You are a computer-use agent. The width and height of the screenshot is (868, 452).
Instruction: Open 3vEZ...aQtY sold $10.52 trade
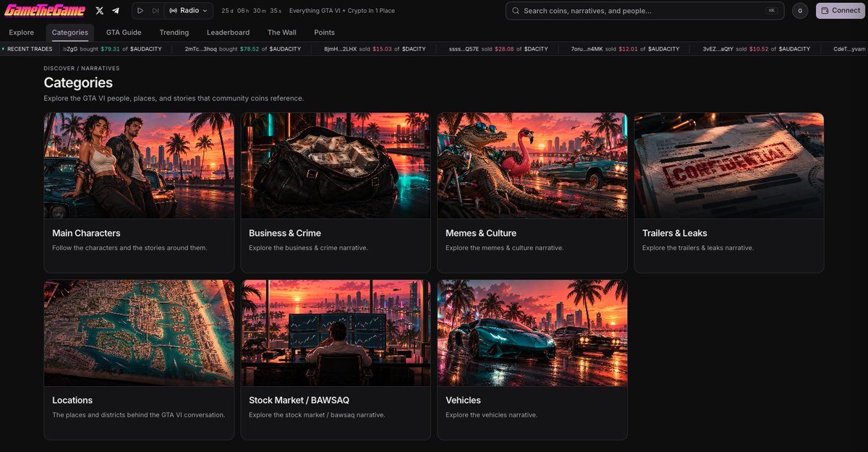click(757, 49)
